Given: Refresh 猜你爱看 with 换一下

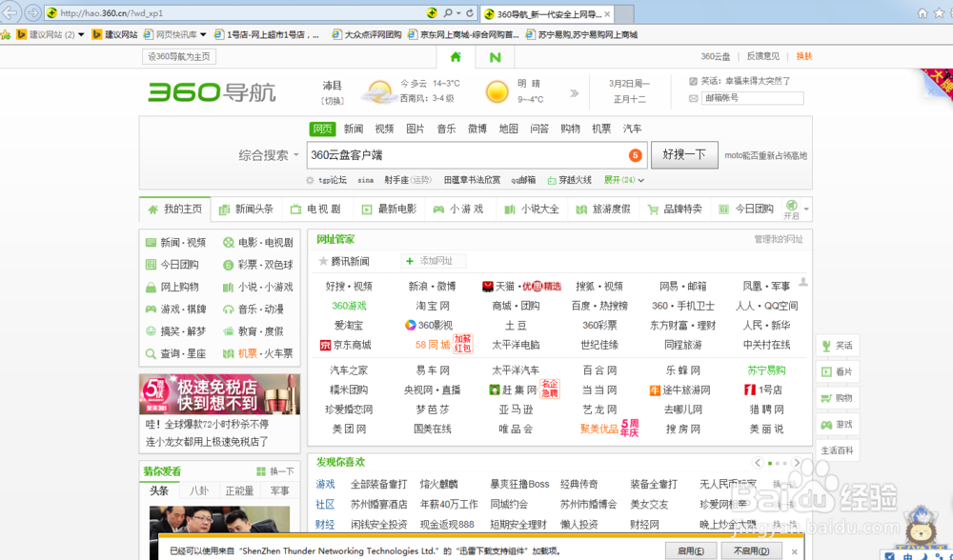Looking at the screenshot, I should [275, 471].
